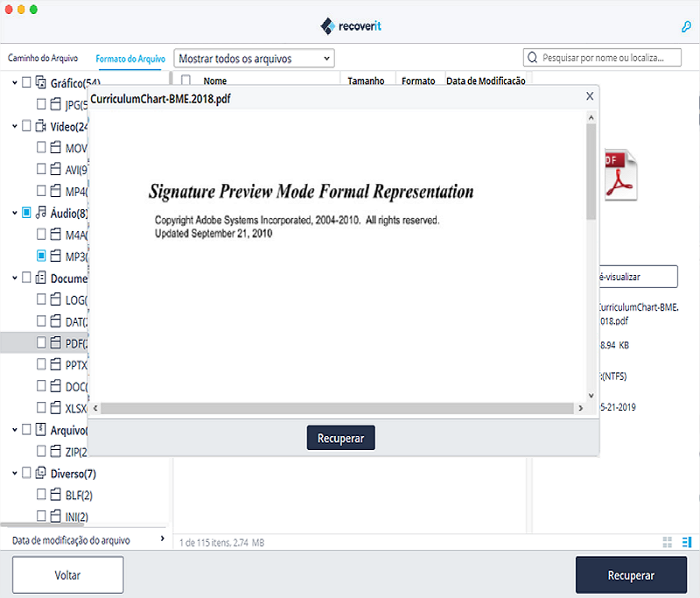Viewport: 700px width, 598px height.
Task: Focus the Pesquisar por nome search field
Action: pyautogui.click(x=602, y=58)
